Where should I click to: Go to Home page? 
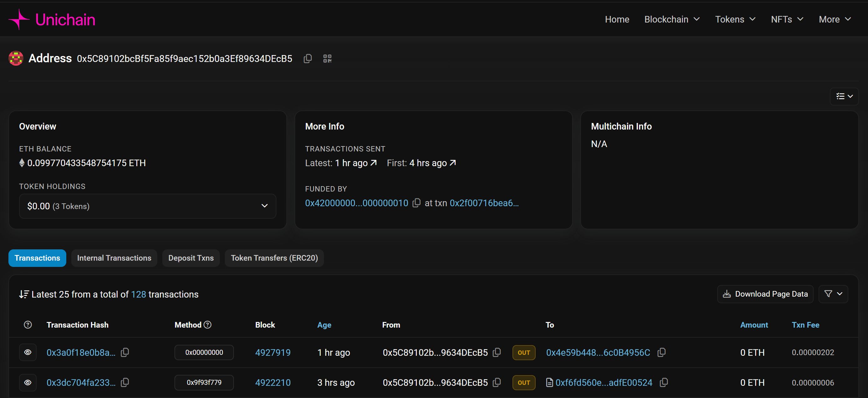pyautogui.click(x=617, y=20)
